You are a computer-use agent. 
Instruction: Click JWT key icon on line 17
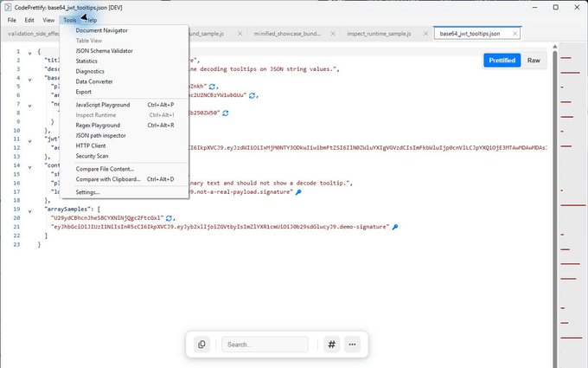tap(298, 192)
